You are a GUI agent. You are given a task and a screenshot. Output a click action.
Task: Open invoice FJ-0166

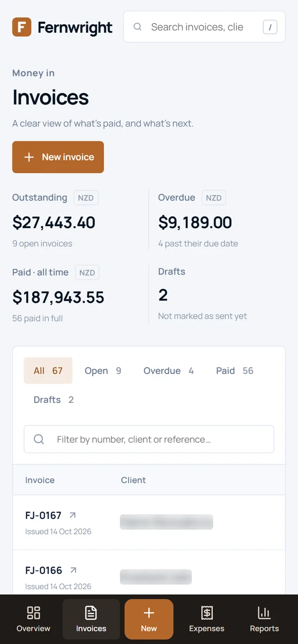coord(44,570)
